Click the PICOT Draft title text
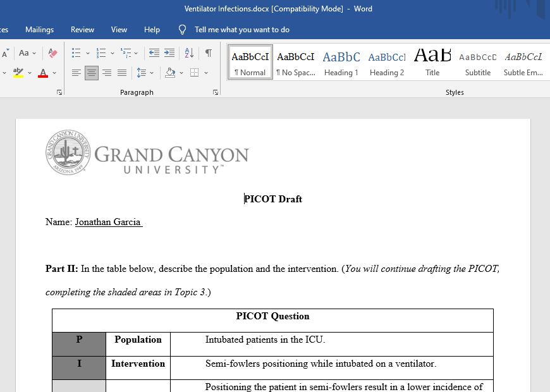This screenshot has width=550, height=392. coord(273,199)
